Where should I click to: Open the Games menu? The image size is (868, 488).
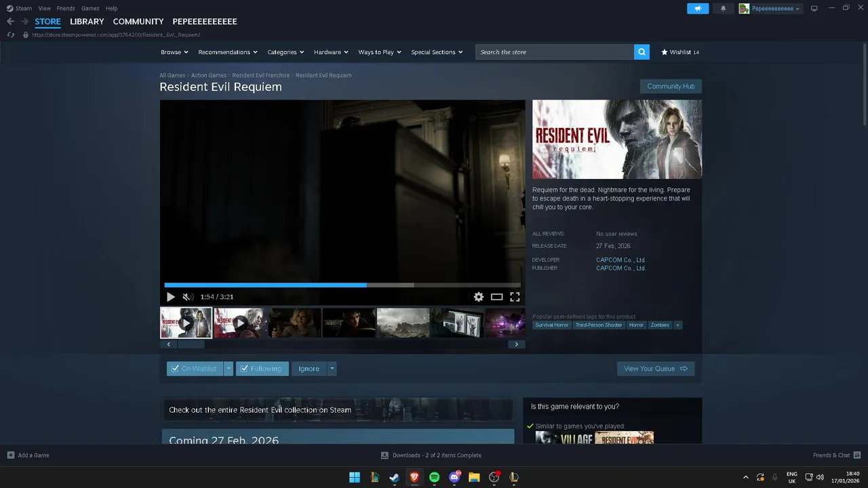90,8
